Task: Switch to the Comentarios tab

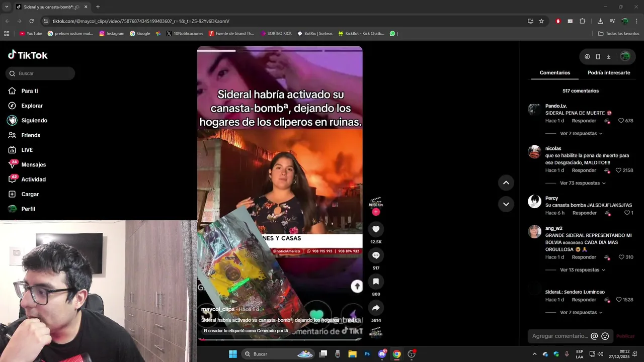Action: (x=555, y=73)
